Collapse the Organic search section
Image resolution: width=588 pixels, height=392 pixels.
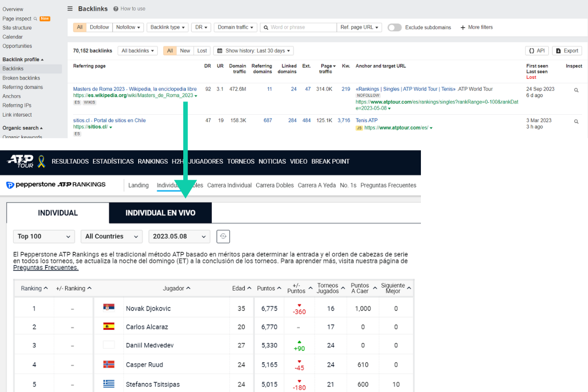(x=23, y=128)
